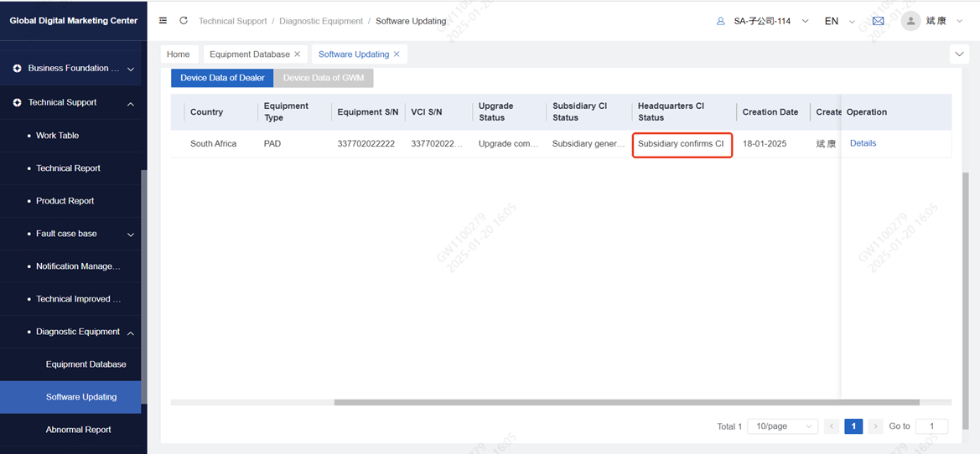The width and height of the screenshot is (980, 454).
Task: Collapse the Technical Support menu
Action: coord(131,103)
